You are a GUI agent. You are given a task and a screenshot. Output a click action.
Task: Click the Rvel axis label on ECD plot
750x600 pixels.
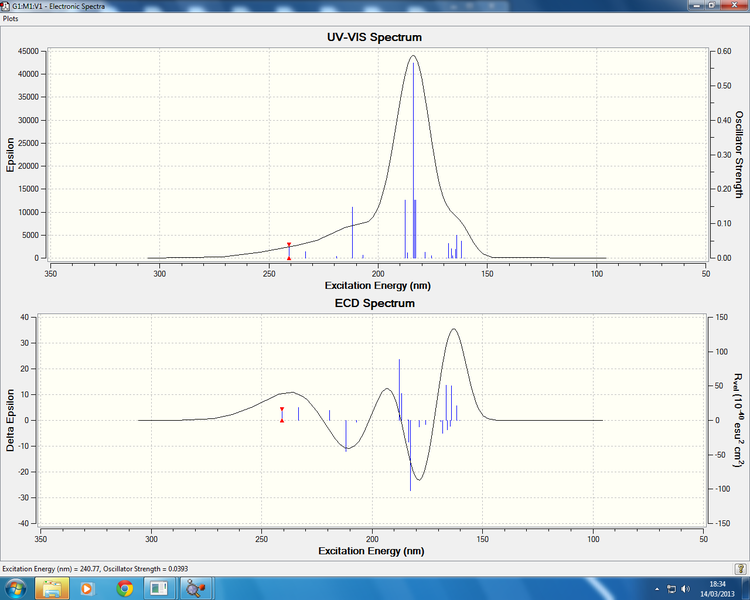739,420
